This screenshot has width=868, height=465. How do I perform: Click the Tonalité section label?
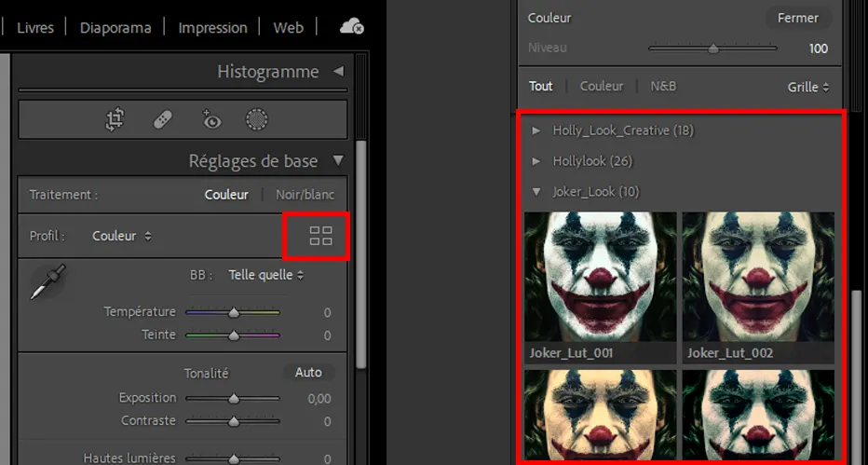click(207, 374)
